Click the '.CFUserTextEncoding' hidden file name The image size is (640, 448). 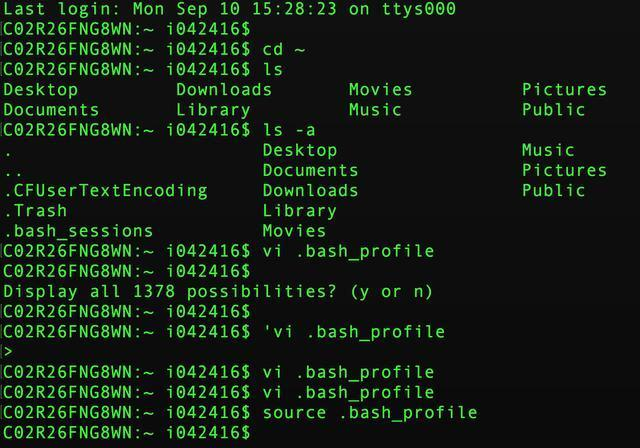coord(106,191)
